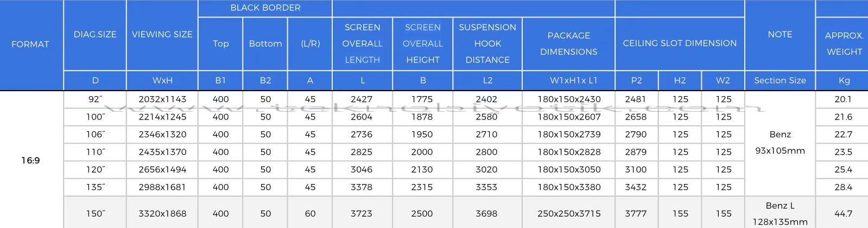Select the Benz 93x105mm note cell
Screen dimensions: 868x228
click(780, 143)
